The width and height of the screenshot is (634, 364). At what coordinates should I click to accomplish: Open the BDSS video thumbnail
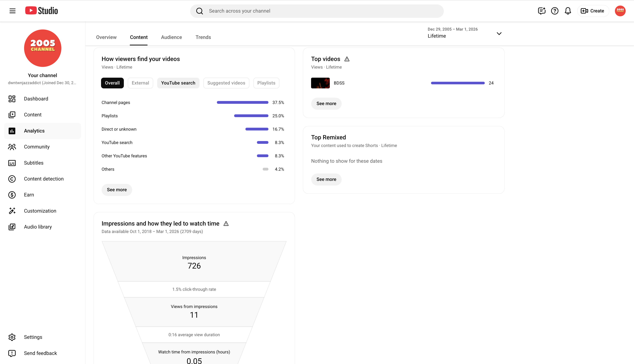pyautogui.click(x=320, y=83)
